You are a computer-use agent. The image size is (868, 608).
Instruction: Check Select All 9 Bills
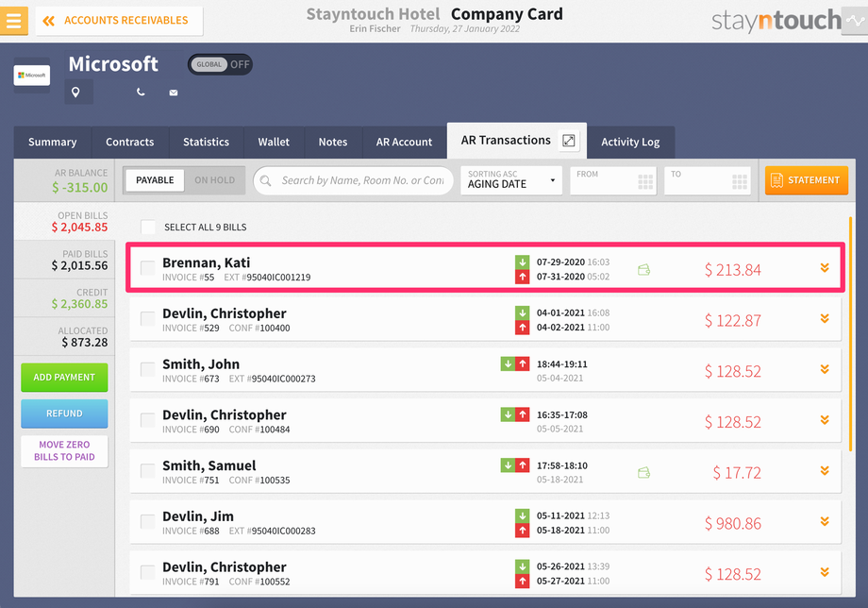(148, 227)
